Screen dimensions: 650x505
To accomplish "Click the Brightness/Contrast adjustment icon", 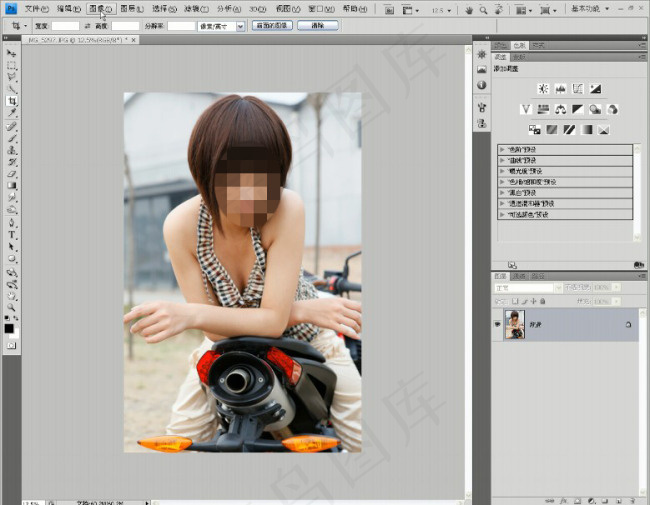I will (x=543, y=89).
